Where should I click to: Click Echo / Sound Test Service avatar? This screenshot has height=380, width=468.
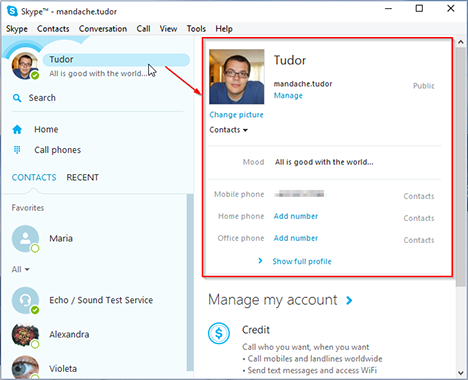(25, 300)
